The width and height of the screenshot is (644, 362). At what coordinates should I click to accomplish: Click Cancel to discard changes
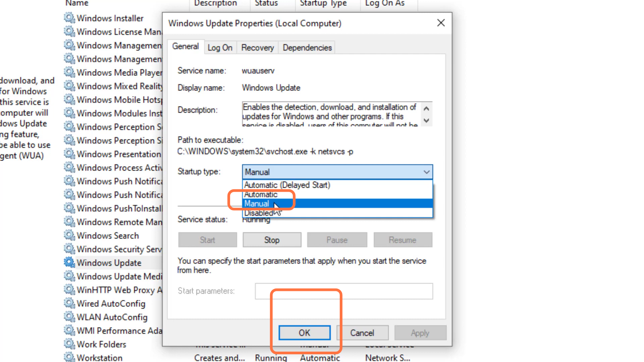tap(362, 333)
